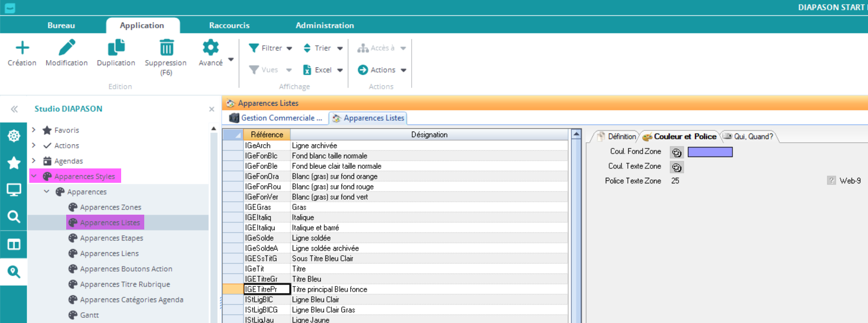Click the Suppression trash icon

pyautogui.click(x=166, y=48)
